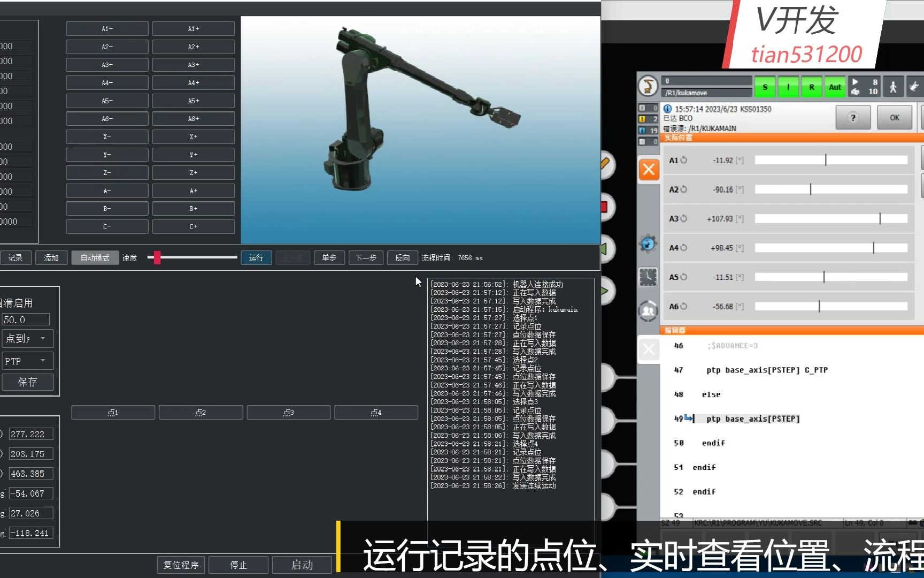
Task: Click the S submit interpreter status button
Action: coord(765,87)
